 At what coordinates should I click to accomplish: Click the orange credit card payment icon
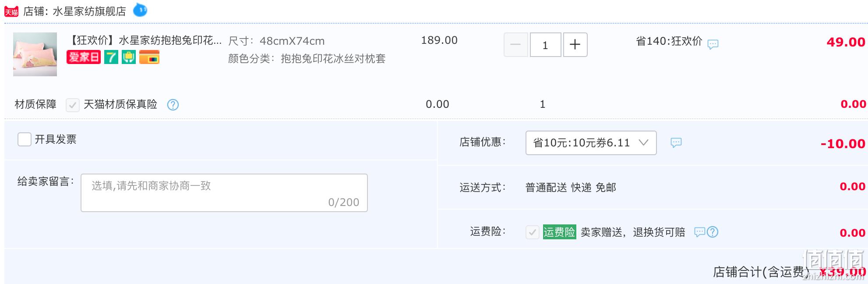coord(149,57)
